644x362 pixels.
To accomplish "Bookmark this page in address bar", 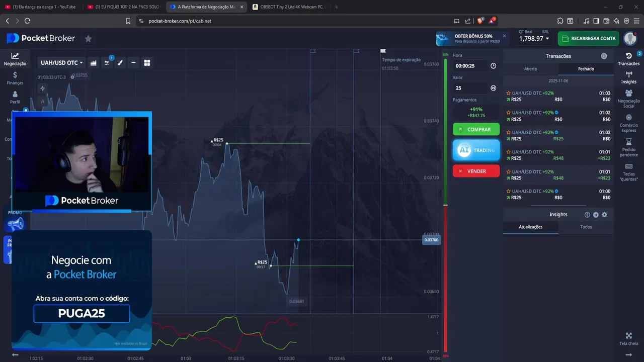I will (128, 21).
